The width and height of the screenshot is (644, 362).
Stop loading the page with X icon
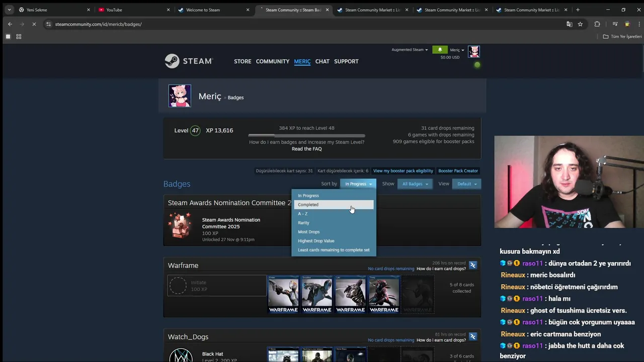(34, 24)
